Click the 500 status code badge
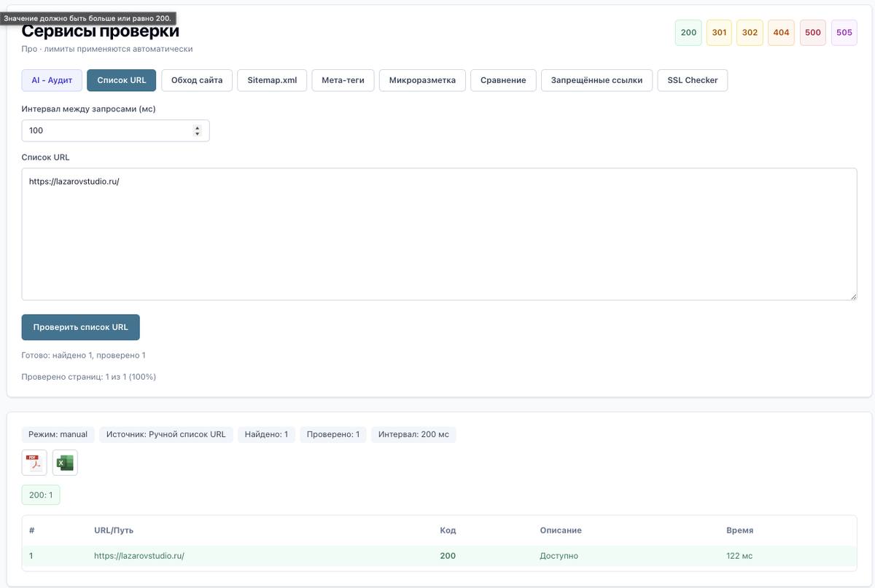Viewport: 875px width, 588px height. pyautogui.click(x=813, y=33)
